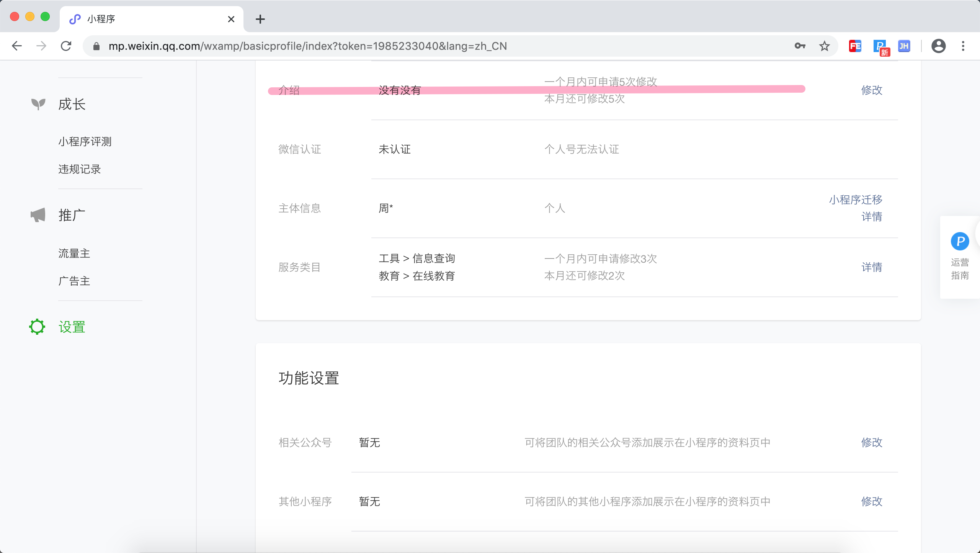Select 流量主 in the sidebar
This screenshot has height=553, width=980.
pyautogui.click(x=74, y=253)
